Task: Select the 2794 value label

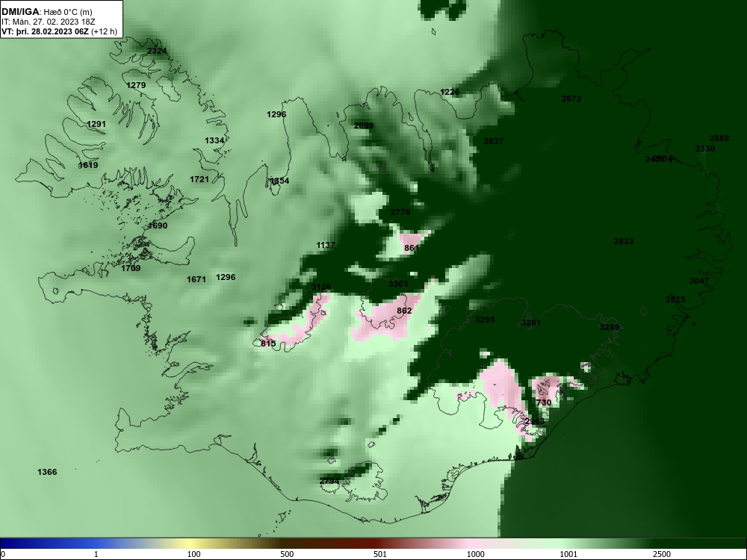Action: tap(329, 481)
